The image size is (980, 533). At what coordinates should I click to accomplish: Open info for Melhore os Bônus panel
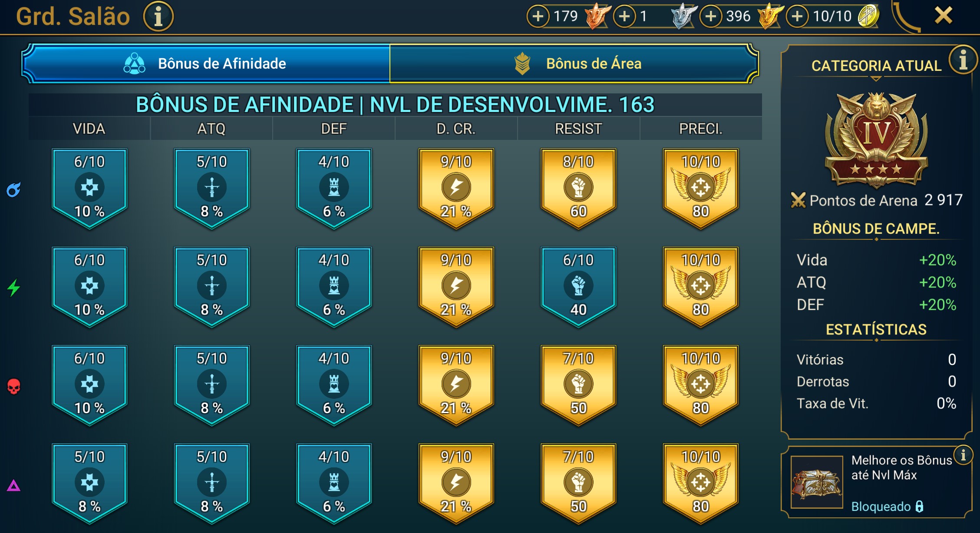[963, 455]
